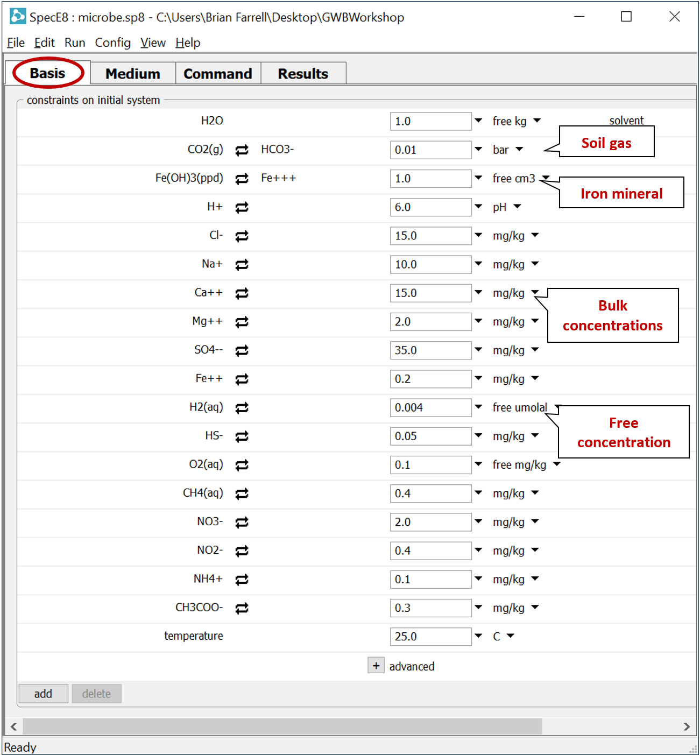Click the solvent label next to H2O

pyautogui.click(x=626, y=121)
